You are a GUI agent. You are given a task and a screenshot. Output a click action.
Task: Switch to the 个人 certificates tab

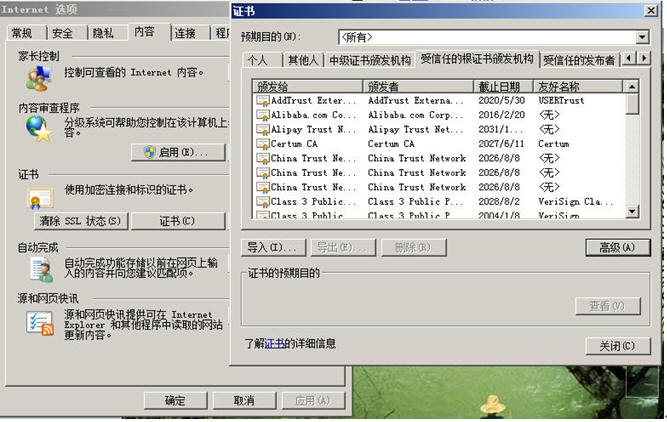point(258,60)
